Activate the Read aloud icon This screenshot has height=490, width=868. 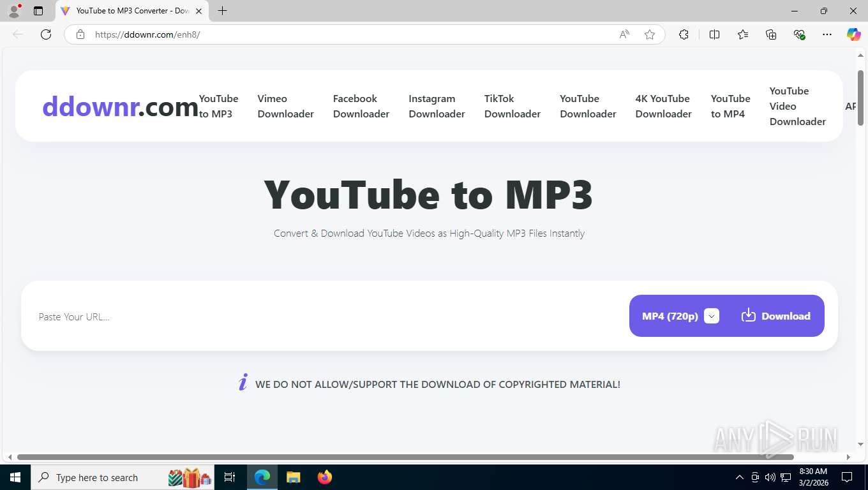tap(624, 34)
